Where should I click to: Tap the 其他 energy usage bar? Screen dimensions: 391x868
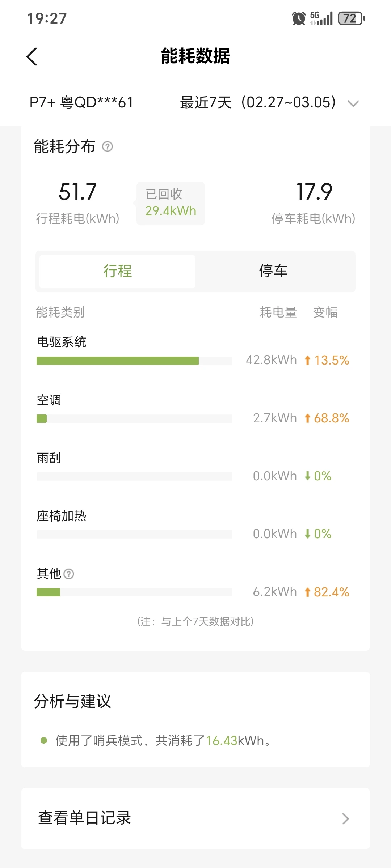pos(134,592)
